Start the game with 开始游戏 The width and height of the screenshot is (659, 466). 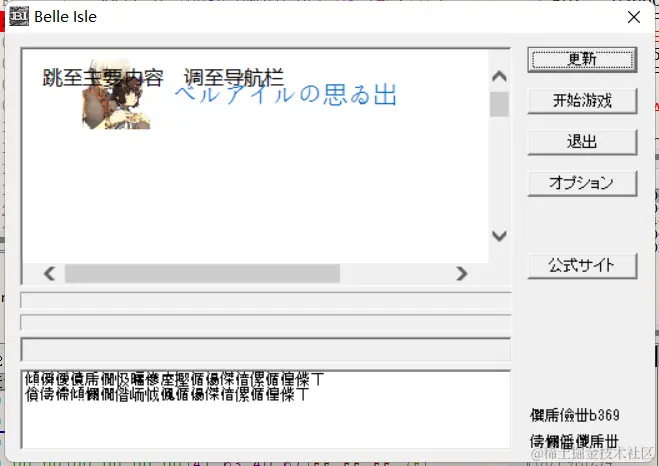coord(582,101)
